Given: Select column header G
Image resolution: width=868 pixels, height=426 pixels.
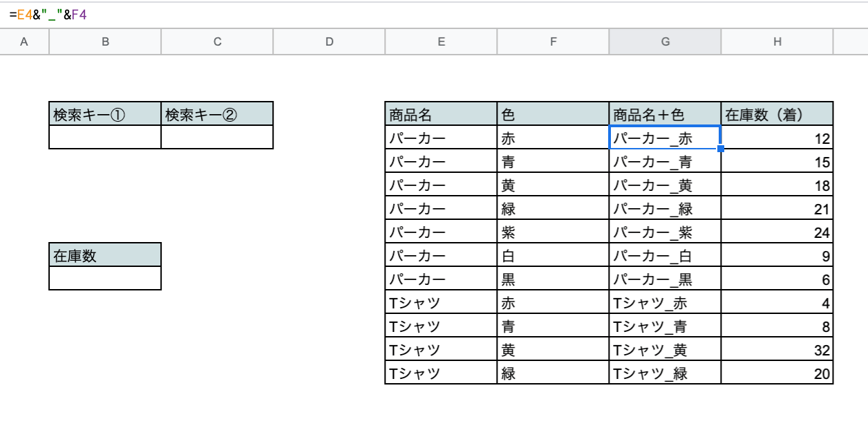Looking at the screenshot, I should [x=665, y=42].
